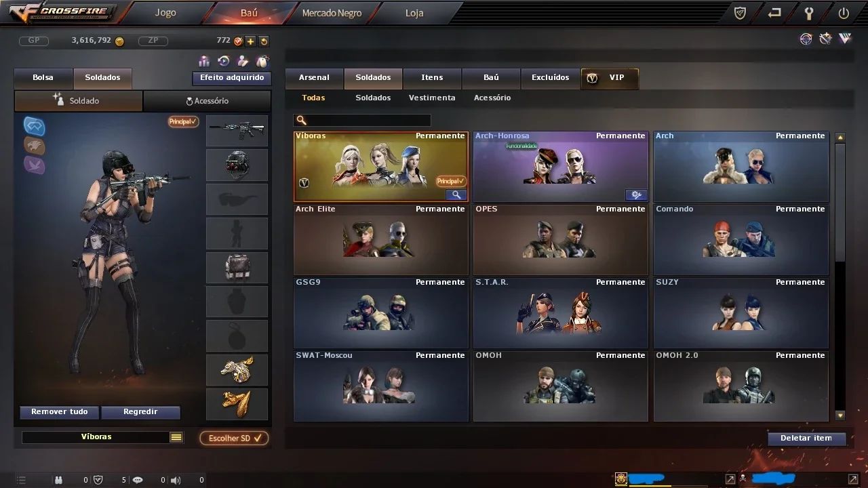868x488 pixels.
Task: Filter by Vestimenta
Action: click(432, 98)
